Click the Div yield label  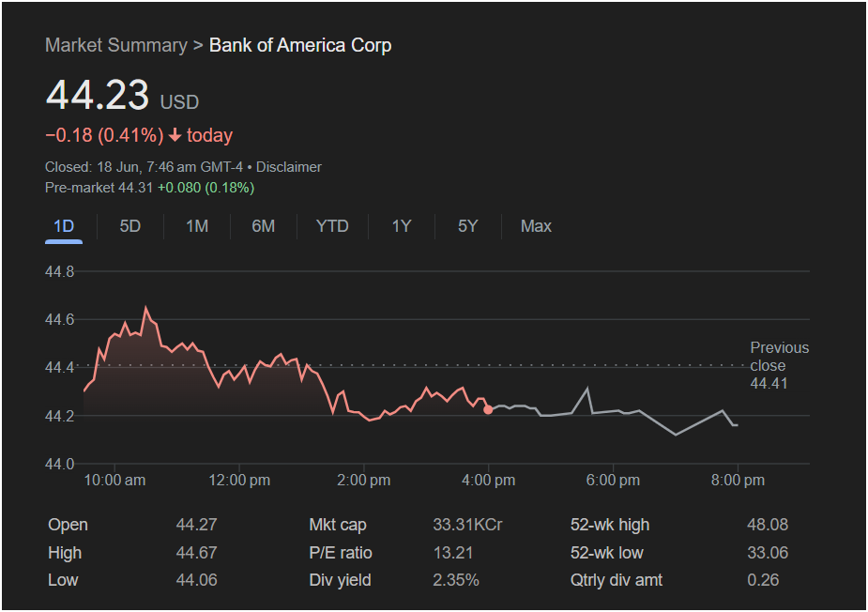(340, 580)
